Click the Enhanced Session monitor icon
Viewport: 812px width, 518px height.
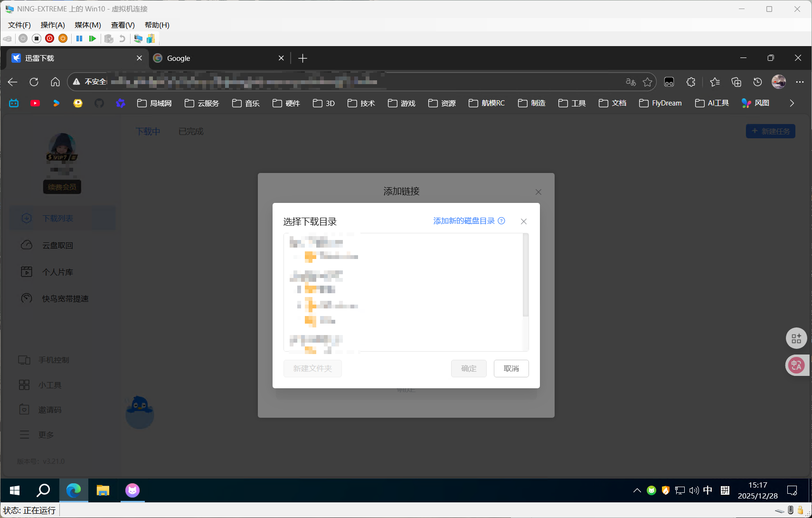(138, 38)
